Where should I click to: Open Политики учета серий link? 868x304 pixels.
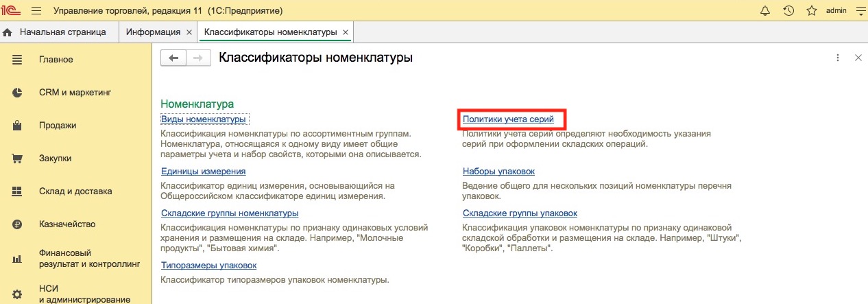[x=508, y=119]
